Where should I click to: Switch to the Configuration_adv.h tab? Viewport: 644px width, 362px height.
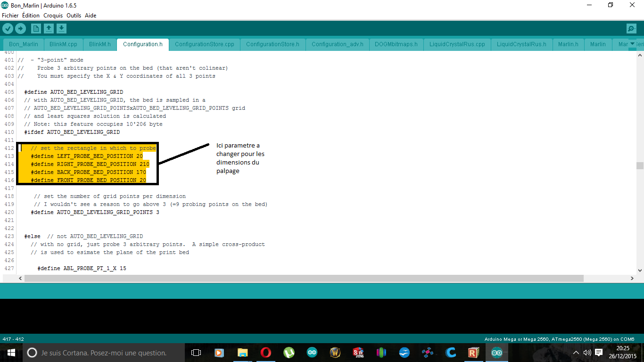point(338,44)
